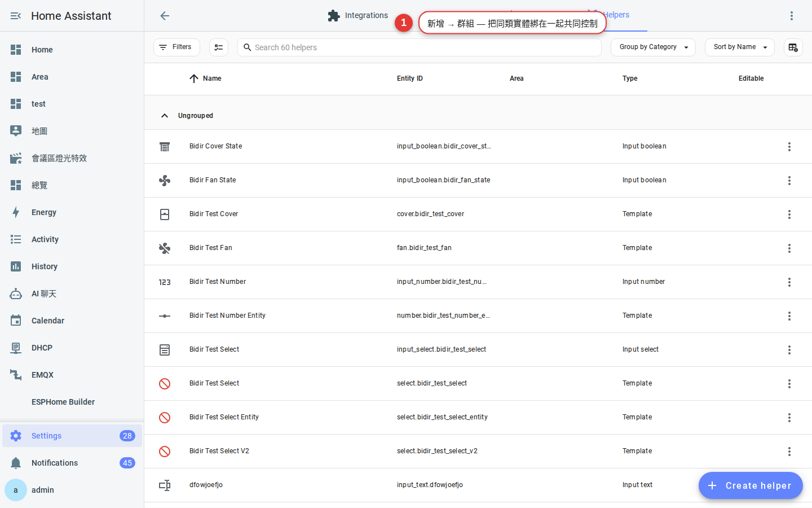
Task: Go back using the arrow icon
Action: point(165,16)
